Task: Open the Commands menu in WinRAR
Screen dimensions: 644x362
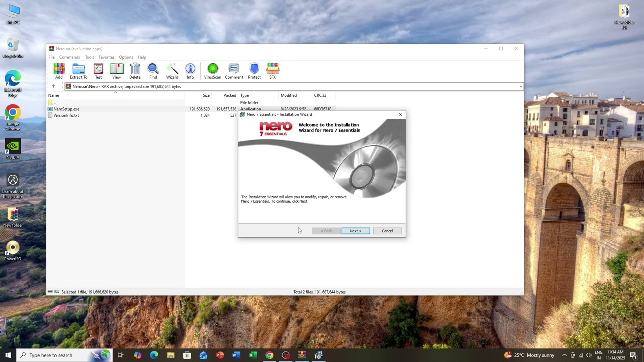Action: (69, 57)
